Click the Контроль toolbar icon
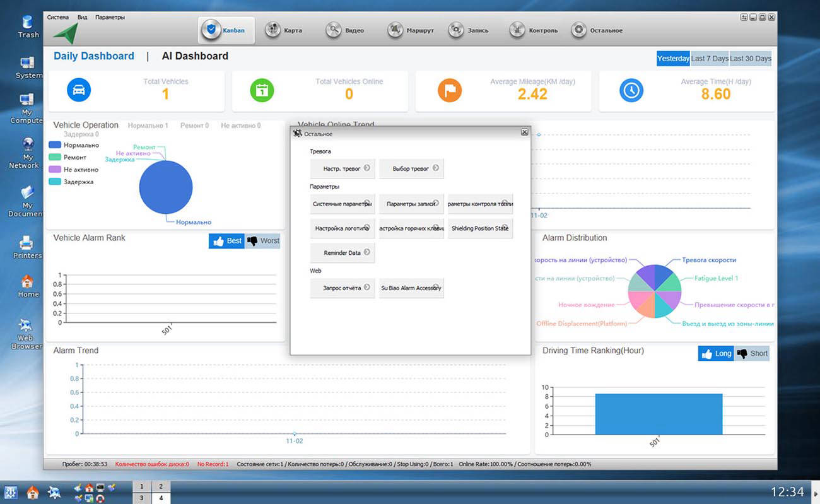The image size is (820, 504). tap(517, 30)
